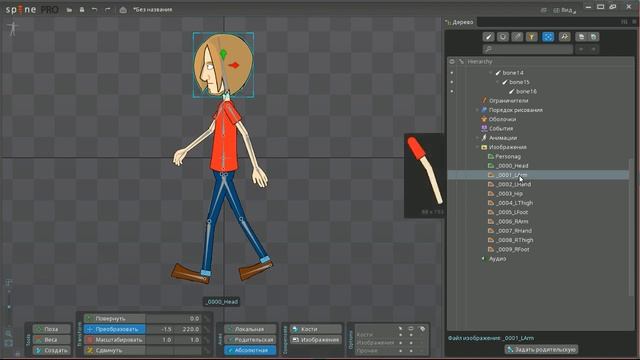Select the Personag image entry

tap(508, 157)
